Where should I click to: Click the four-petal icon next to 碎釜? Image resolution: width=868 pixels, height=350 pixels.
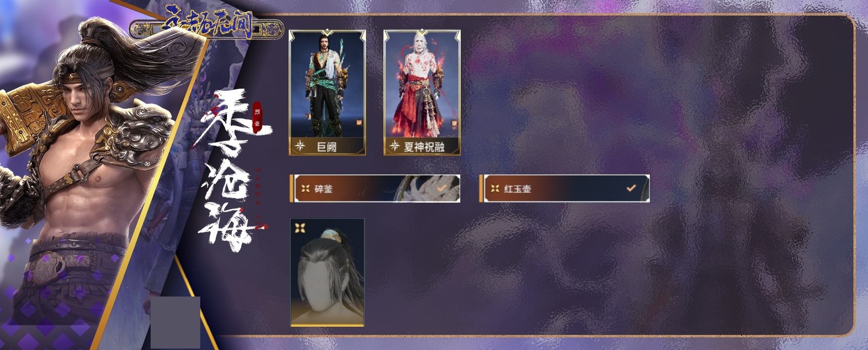coord(305,189)
